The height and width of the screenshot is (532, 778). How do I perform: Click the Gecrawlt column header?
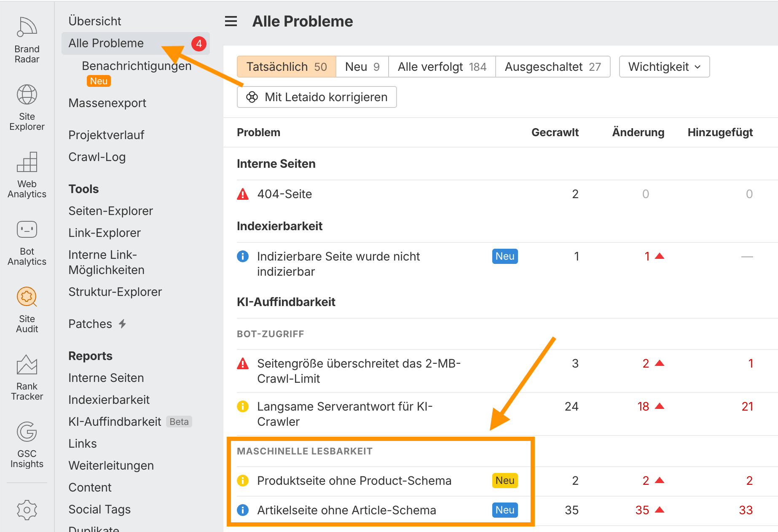coord(555,132)
